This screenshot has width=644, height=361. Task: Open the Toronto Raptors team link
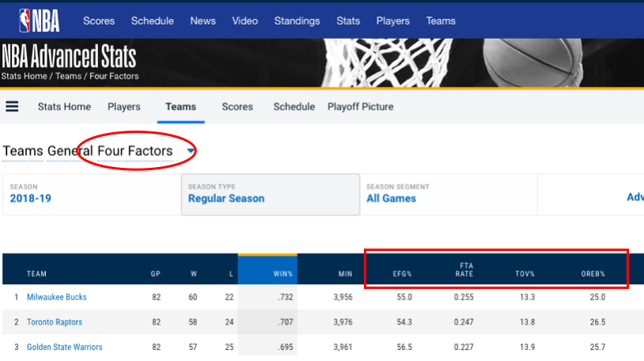pos(55,322)
